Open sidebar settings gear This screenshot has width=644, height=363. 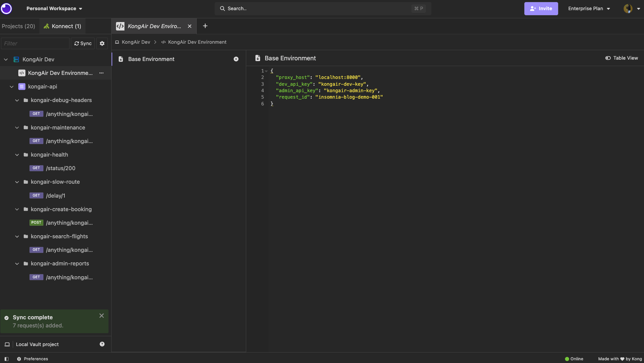[x=102, y=43]
